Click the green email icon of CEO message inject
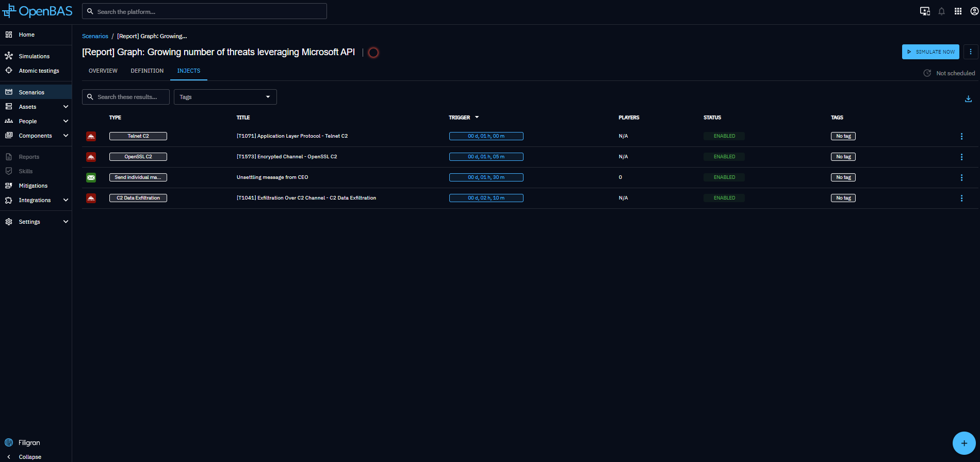Screen dimensions: 980x462 pos(91,177)
